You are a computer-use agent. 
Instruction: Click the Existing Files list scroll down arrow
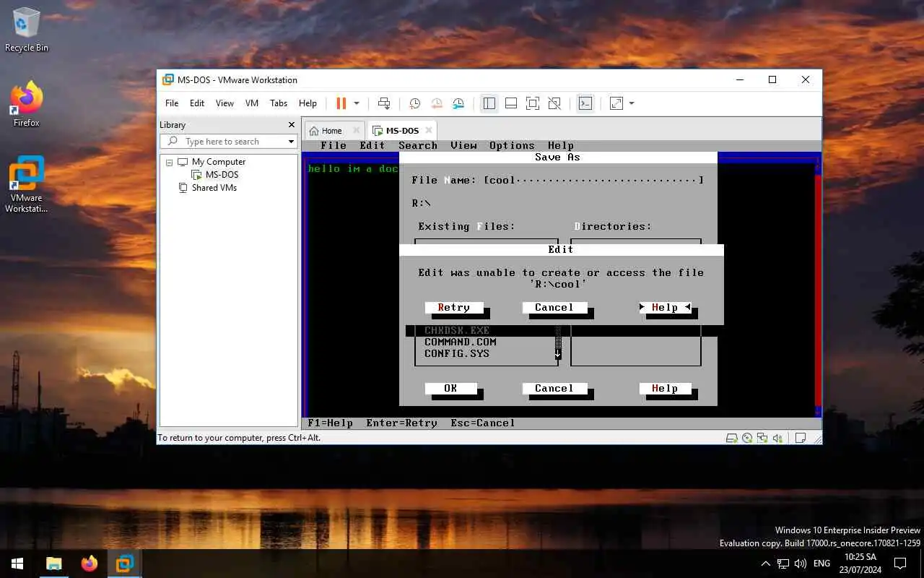(x=558, y=354)
